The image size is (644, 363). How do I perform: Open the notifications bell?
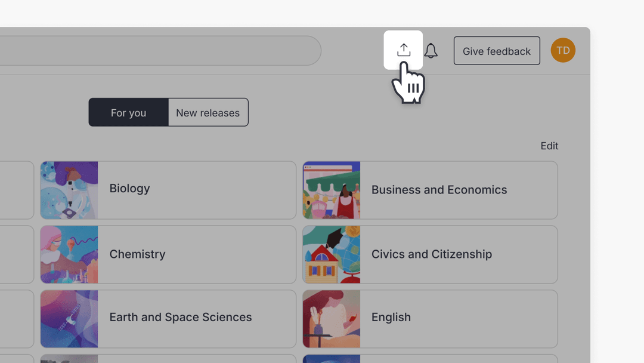pos(431,51)
